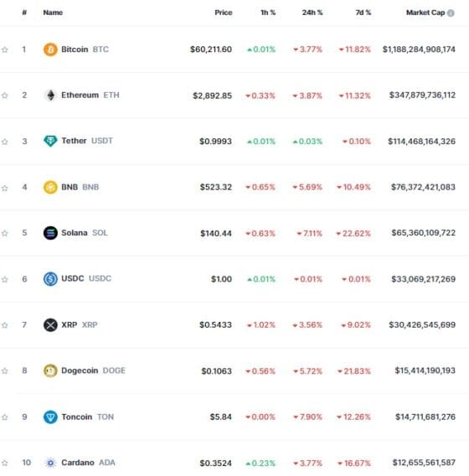This screenshot has width=469, height=476.
Task: Click the XRP black logo icon
Action: coord(50,325)
